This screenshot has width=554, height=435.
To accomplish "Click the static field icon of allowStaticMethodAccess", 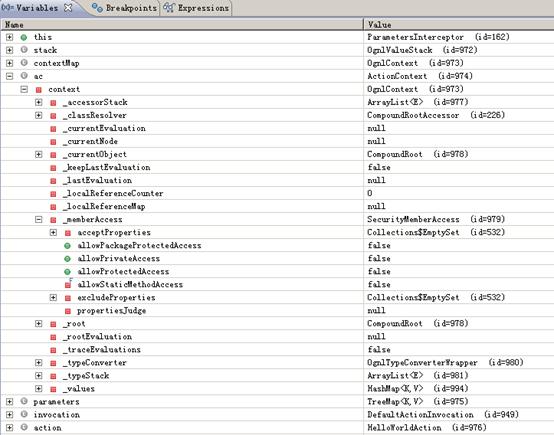I will (x=68, y=284).
